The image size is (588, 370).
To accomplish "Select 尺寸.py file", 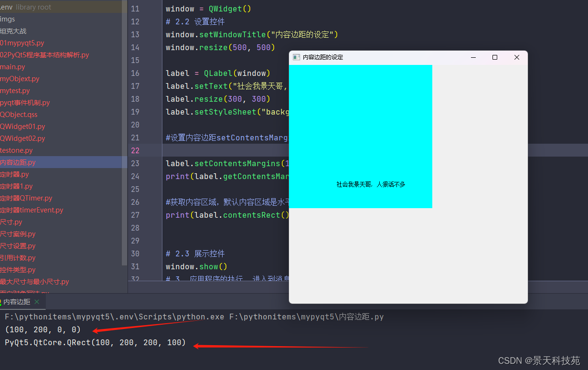I will (x=11, y=222).
